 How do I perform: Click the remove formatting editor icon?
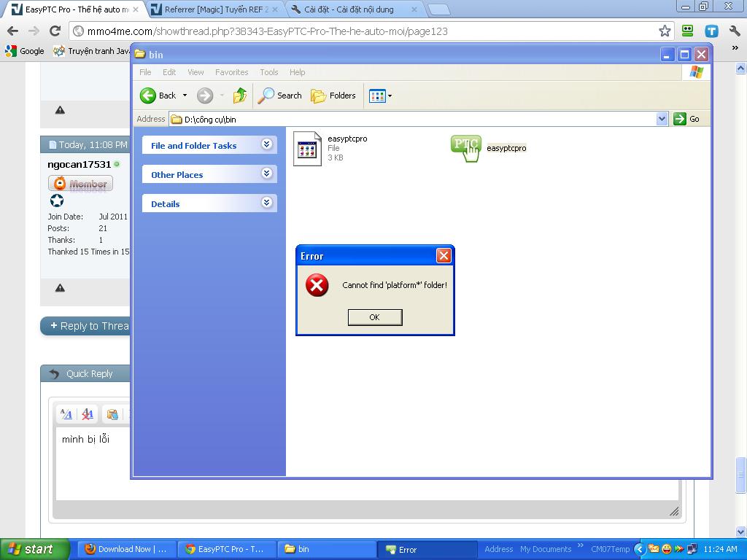click(x=88, y=414)
